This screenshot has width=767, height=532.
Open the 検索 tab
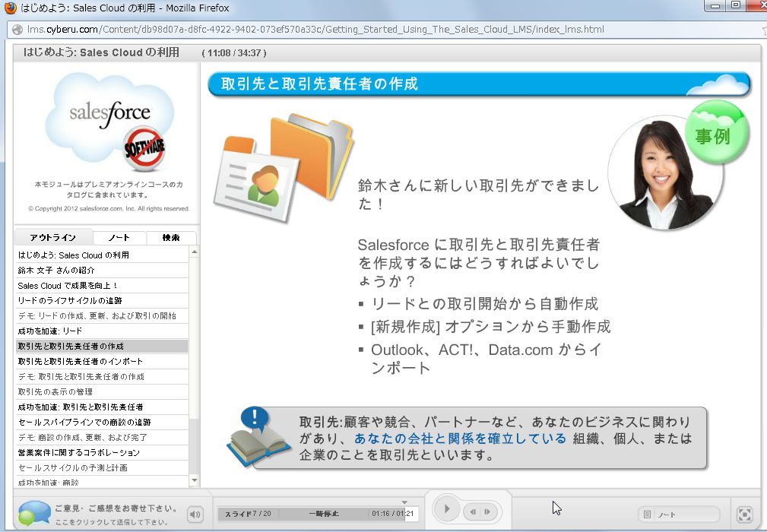coord(171,237)
